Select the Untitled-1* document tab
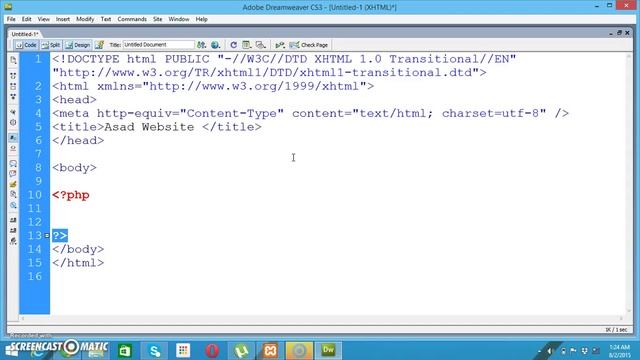This screenshot has height=360, width=640. click(x=24, y=34)
